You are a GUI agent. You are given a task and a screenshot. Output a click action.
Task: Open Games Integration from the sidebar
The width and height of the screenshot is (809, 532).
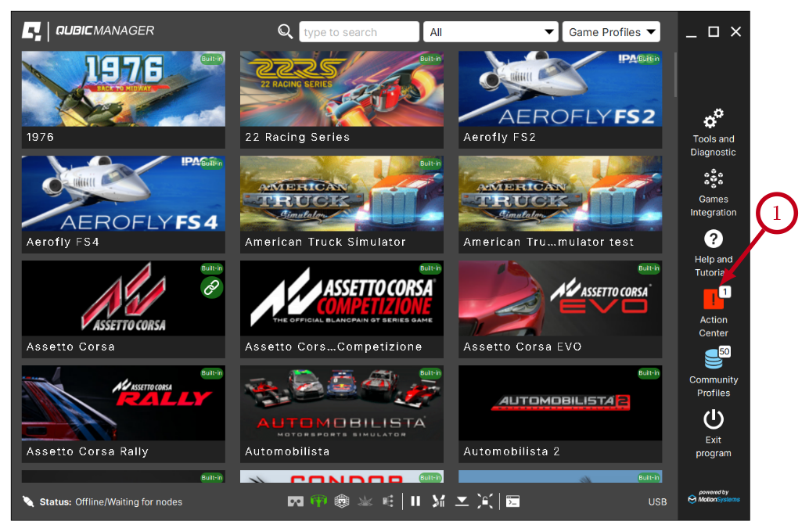coord(713,180)
